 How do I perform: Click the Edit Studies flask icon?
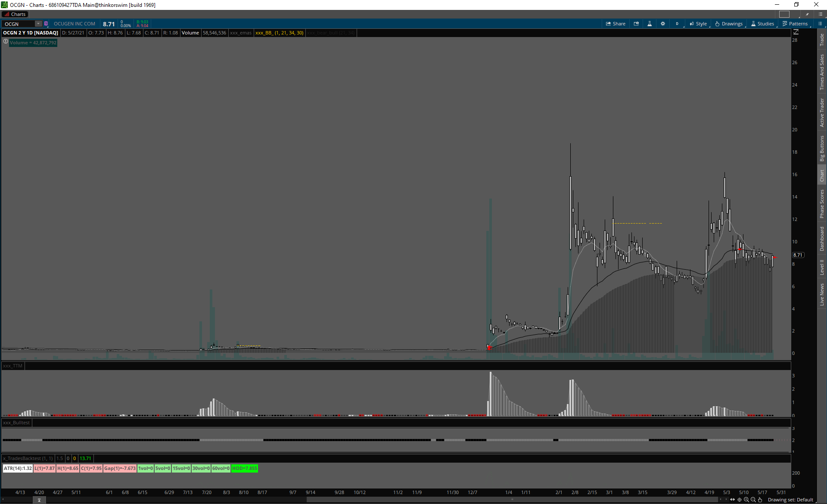pos(650,24)
